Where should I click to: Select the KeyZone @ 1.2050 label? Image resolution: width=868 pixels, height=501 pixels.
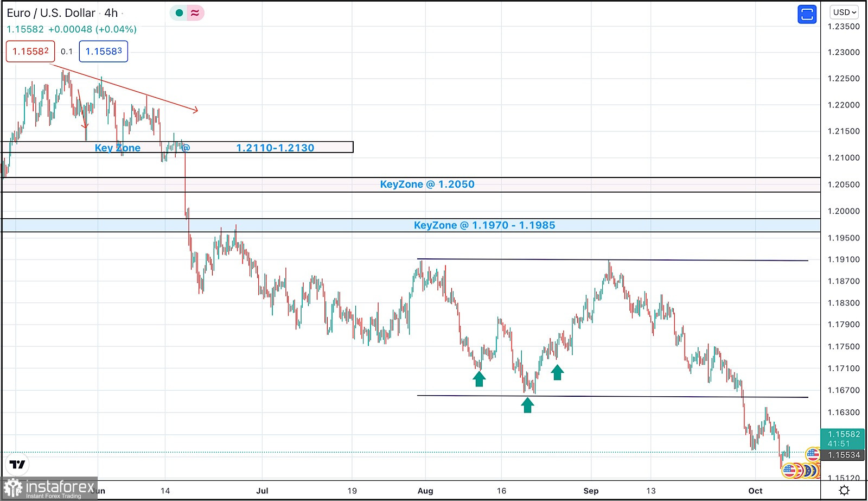(x=427, y=184)
